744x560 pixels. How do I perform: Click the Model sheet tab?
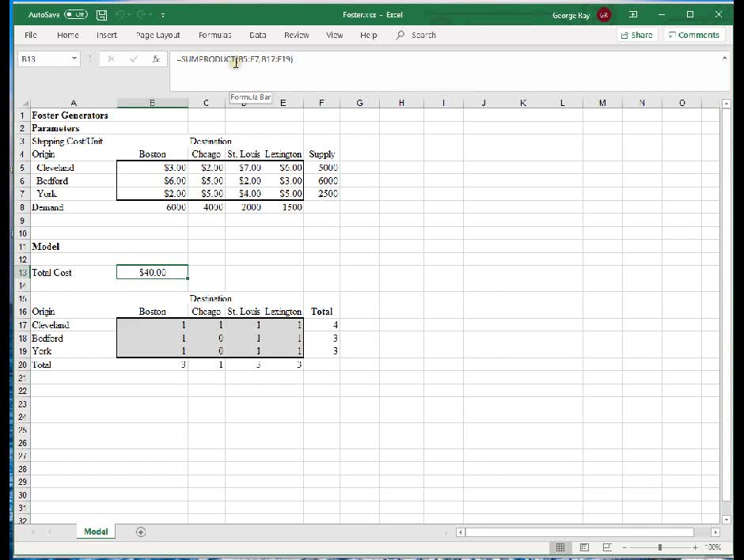tap(96, 532)
